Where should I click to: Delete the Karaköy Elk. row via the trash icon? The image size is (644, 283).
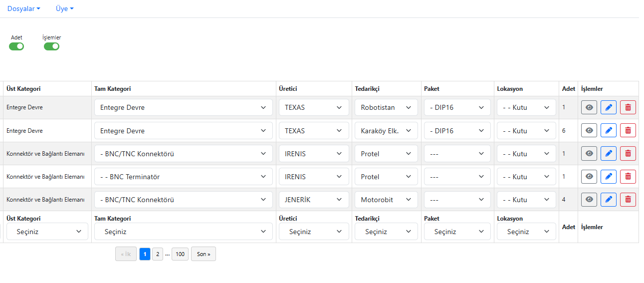tap(628, 130)
